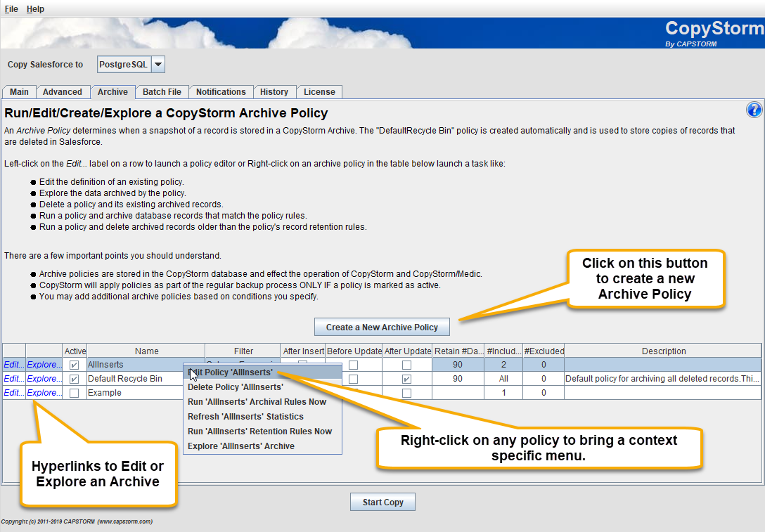Click Explore... link for Default Recycle Bin
765x532 pixels.
pyautogui.click(x=44, y=378)
